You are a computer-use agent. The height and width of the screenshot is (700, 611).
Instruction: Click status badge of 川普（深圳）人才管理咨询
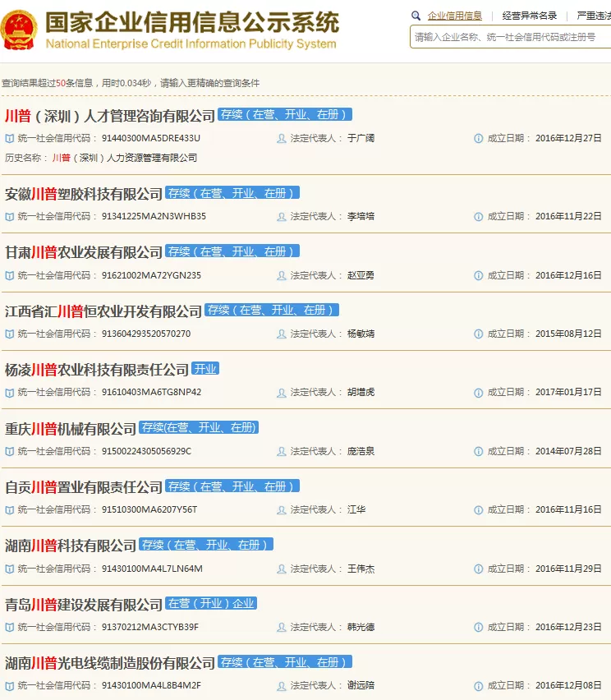[285, 115]
